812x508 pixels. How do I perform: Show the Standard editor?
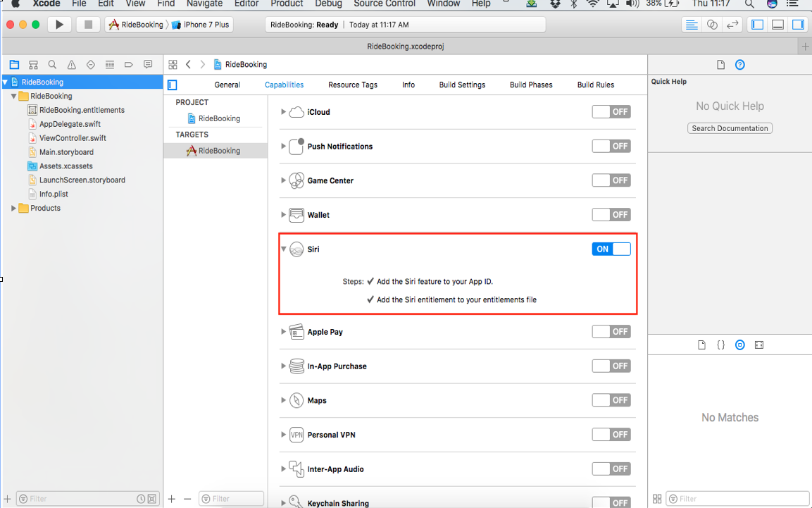692,25
